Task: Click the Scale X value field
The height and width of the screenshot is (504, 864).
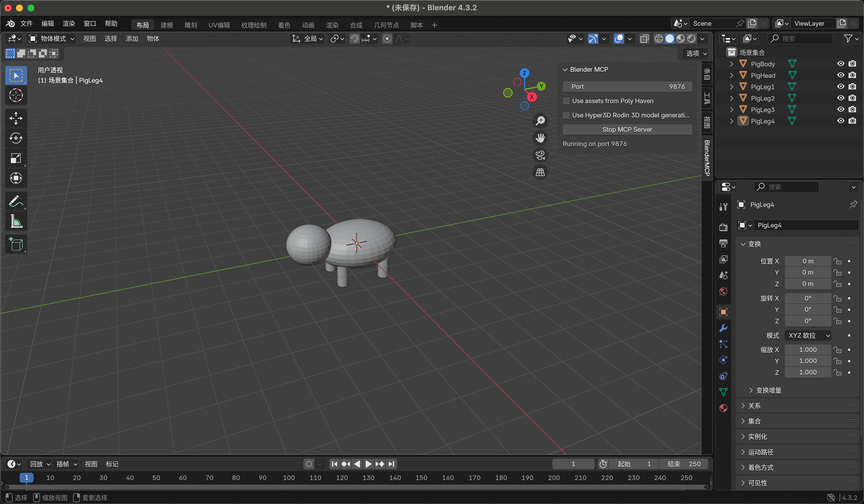Action: click(808, 350)
